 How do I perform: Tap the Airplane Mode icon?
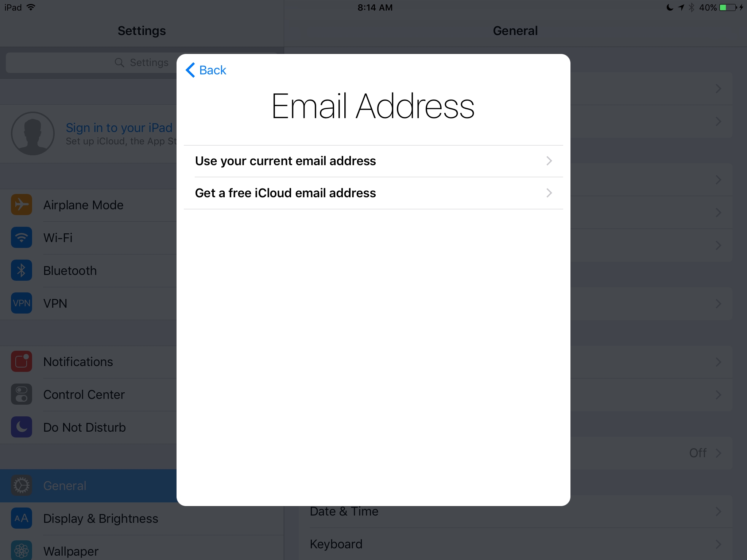22,204
